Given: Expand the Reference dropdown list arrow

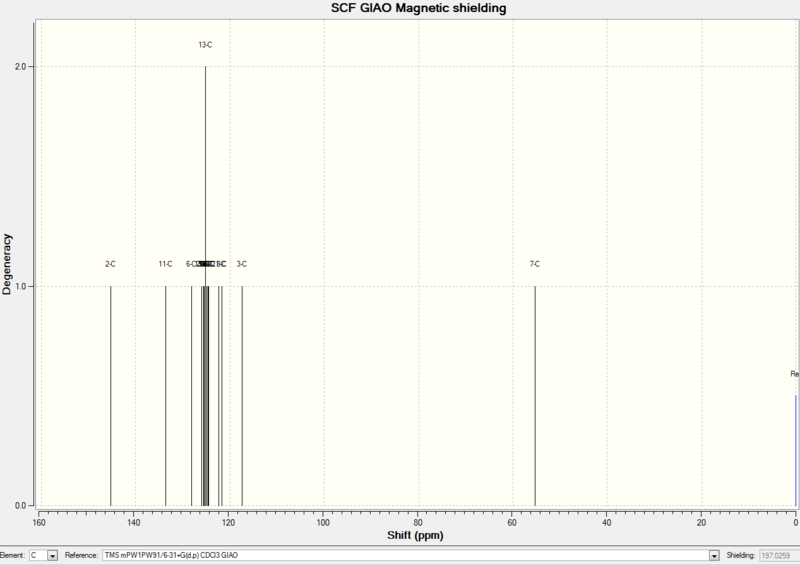Looking at the screenshot, I should click(714, 556).
